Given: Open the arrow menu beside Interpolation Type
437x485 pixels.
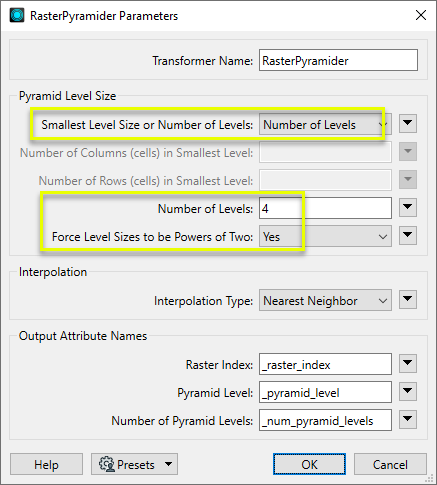Looking at the screenshot, I should tap(408, 299).
